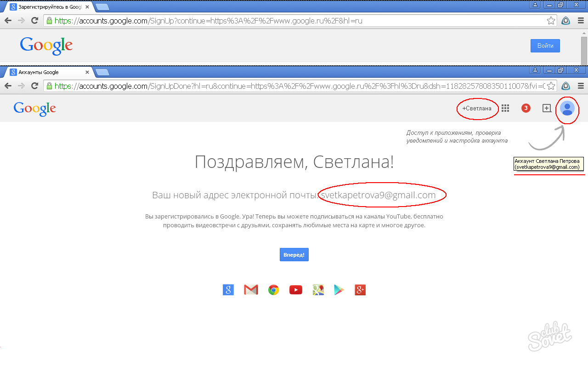The image size is (588, 368).
Task: Open Chrome menu in back window
Action: (x=581, y=21)
